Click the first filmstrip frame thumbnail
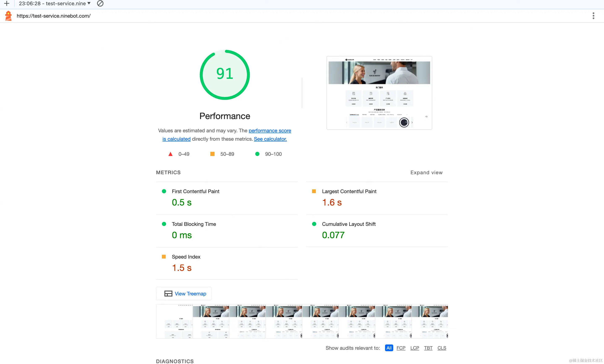The width and height of the screenshot is (604, 364). [174, 321]
